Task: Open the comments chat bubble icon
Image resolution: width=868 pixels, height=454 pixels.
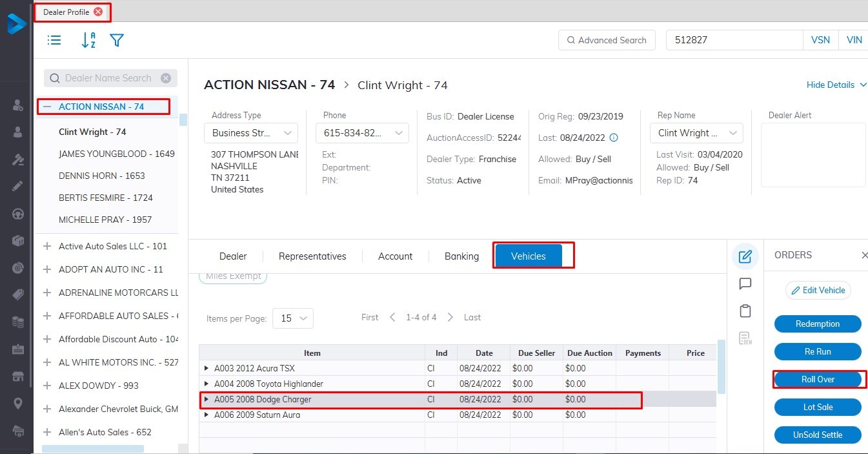Action: pos(745,284)
